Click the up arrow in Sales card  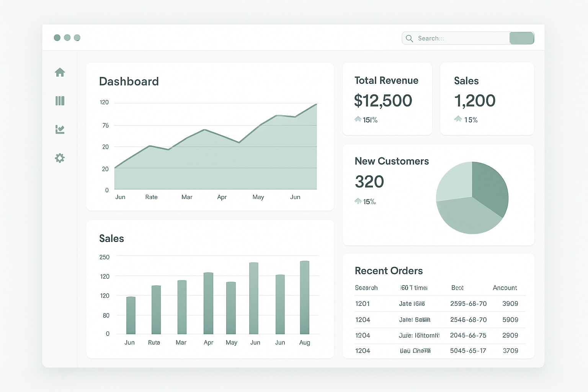point(458,119)
